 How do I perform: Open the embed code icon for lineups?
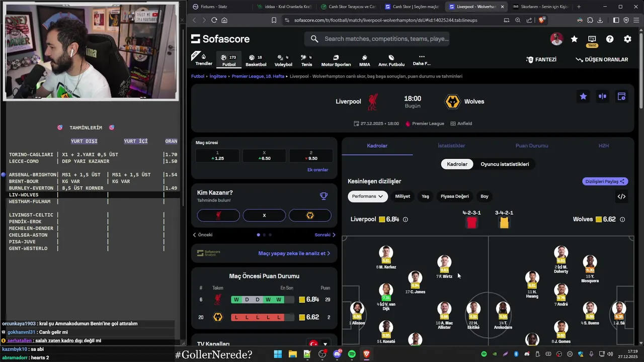(621, 197)
